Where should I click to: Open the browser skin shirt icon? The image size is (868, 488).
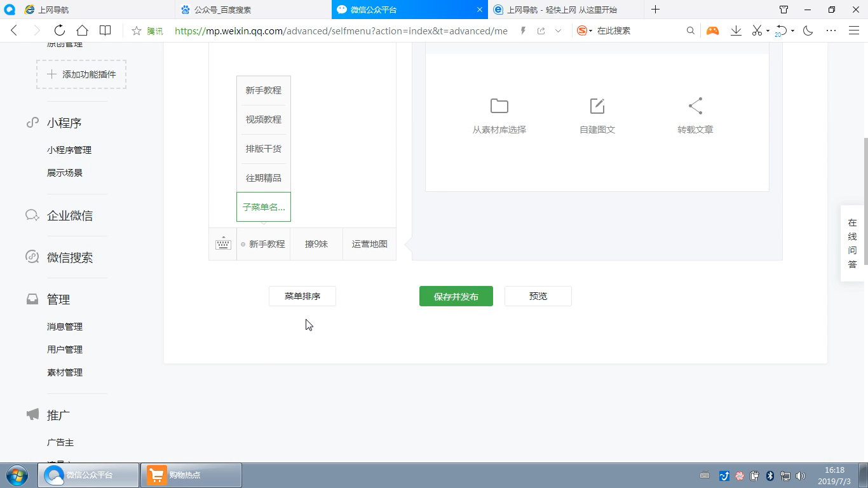(x=784, y=10)
